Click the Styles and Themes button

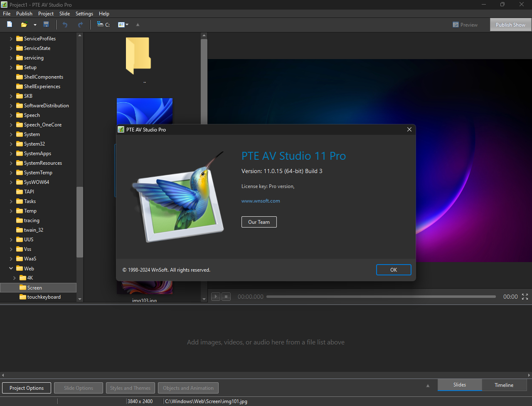point(131,388)
